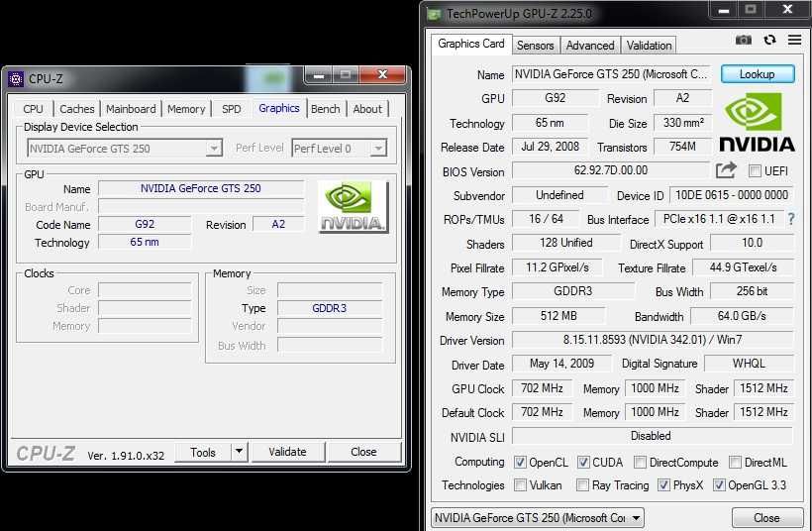Switch to the Caches tab
The width and height of the screenshot is (812, 531).
click(x=76, y=109)
